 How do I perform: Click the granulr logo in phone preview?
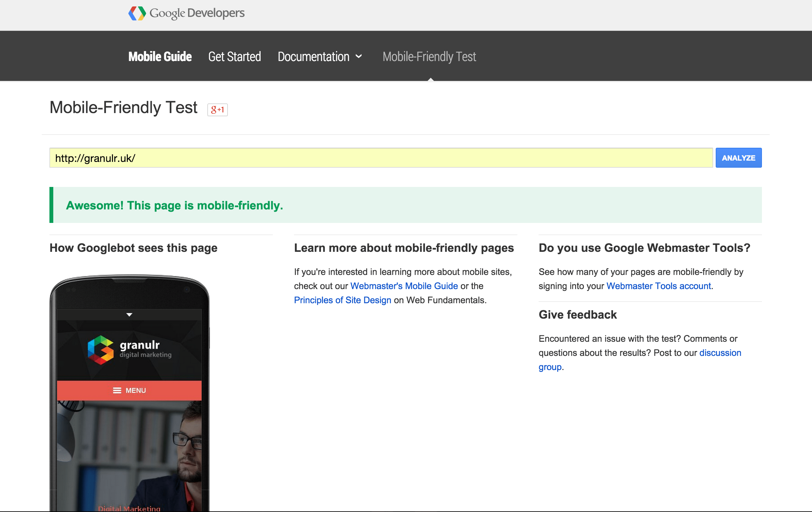click(129, 349)
